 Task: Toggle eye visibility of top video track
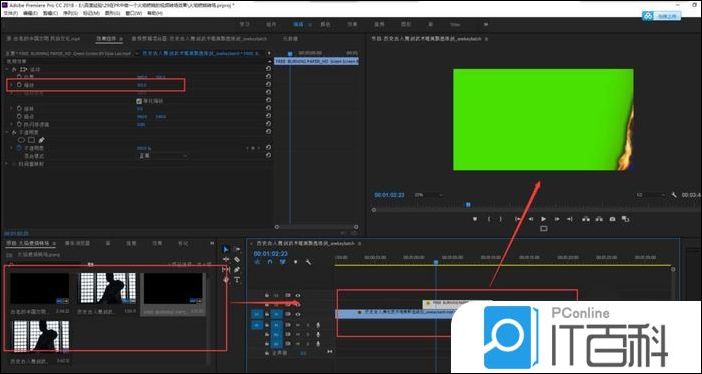(298, 295)
